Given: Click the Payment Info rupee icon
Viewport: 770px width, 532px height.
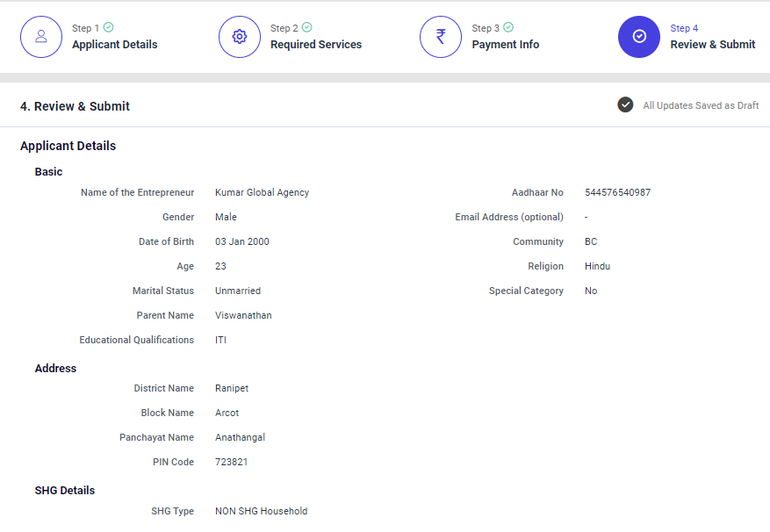Looking at the screenshot, I should pos(441,37).
